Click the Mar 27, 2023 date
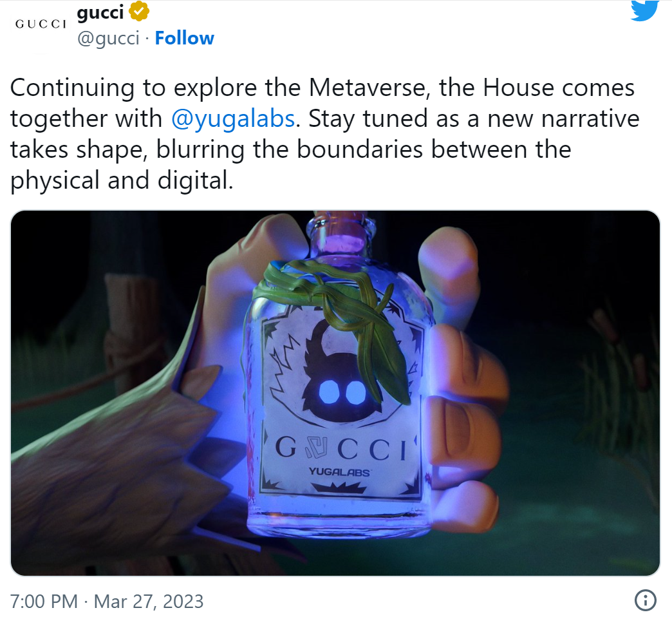672x617 pixels. click(x=149, y=601)
